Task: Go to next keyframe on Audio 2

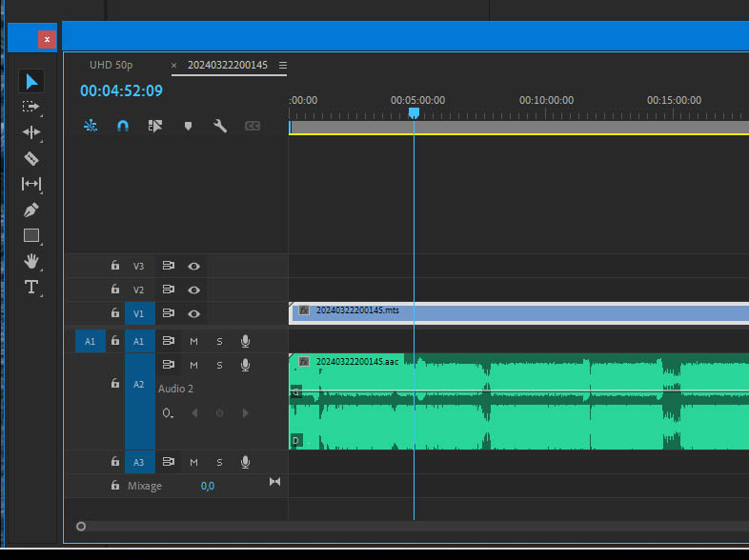Action: (x=245, y=413)
